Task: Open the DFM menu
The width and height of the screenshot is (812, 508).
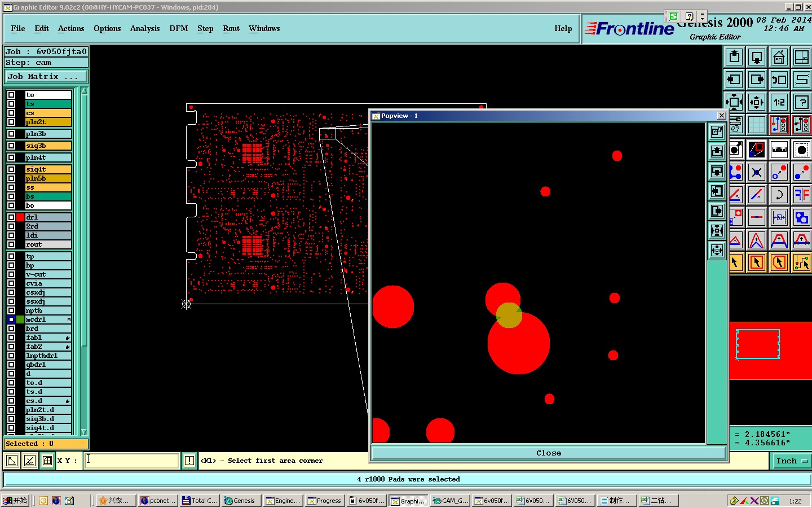Action: (179, 29)
